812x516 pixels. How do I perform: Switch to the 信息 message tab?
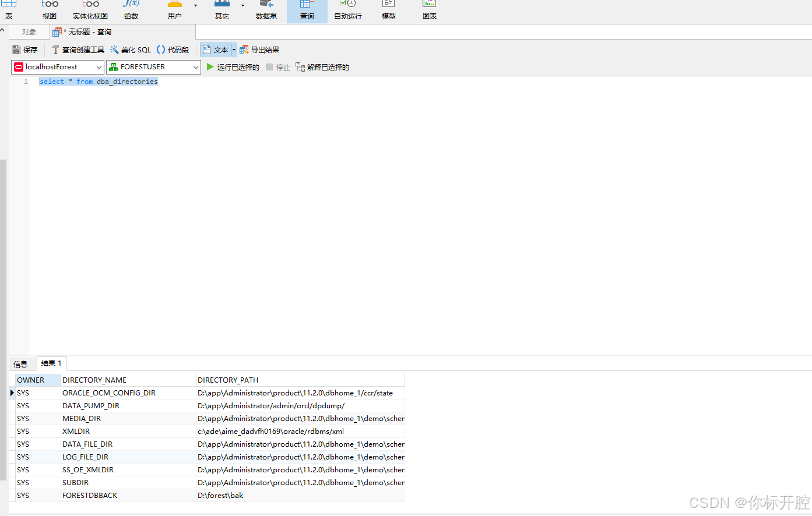pyautogui.click(x=22, y=363)
